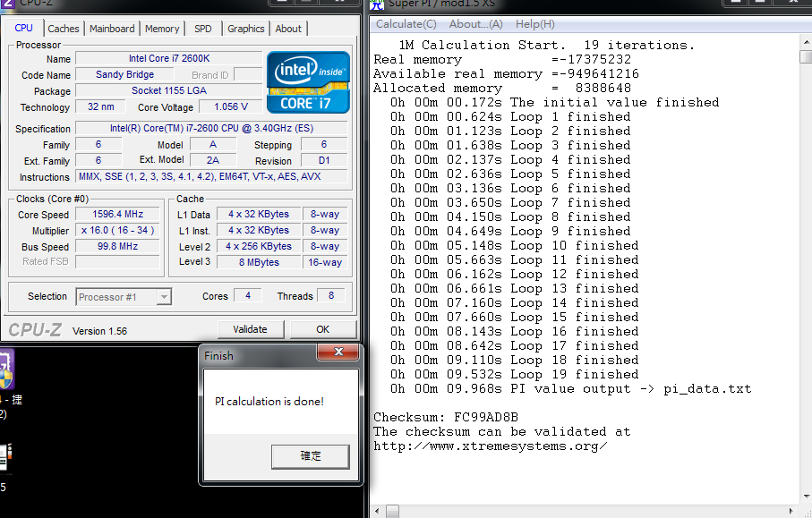
Task: Click the PI value output -> pi_data.txt line
Action: [570, 388]
